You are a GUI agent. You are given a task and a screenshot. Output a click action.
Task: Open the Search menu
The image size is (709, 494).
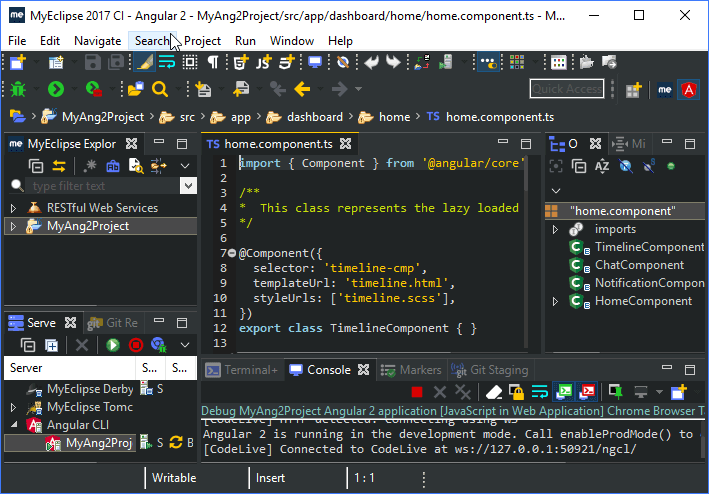pos(152,41)
